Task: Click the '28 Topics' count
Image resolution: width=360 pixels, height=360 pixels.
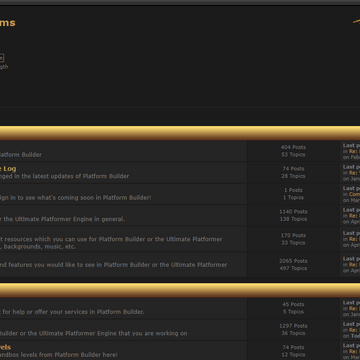Action: click(x=293, y=176)
